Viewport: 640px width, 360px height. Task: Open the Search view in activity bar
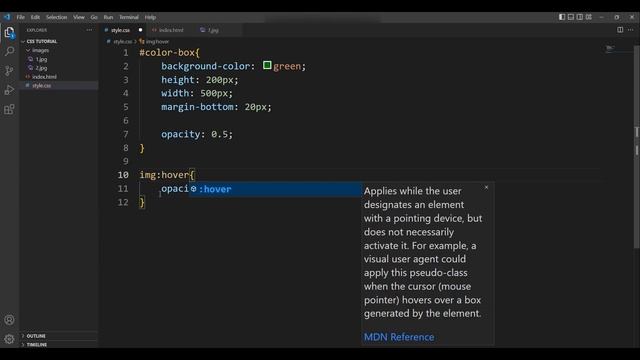coord(9,51)
